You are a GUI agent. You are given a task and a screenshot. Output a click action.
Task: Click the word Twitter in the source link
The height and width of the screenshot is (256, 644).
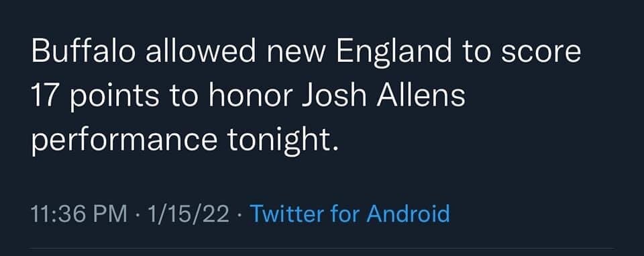click(283, 214)
